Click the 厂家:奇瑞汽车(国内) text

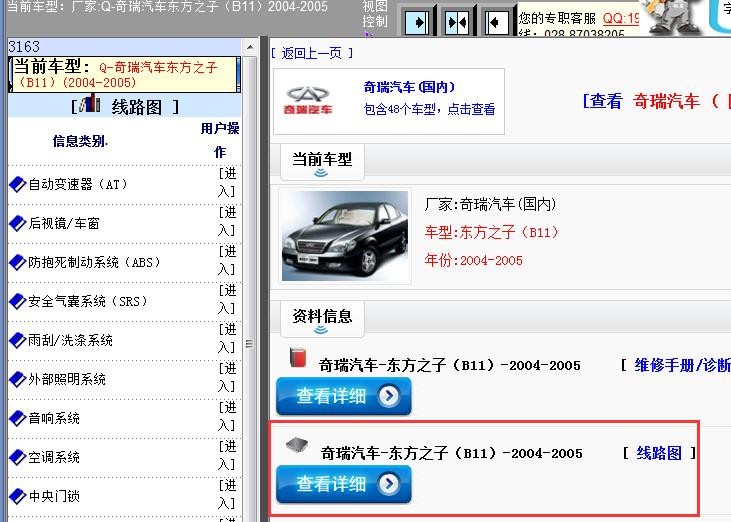point(490,204)
